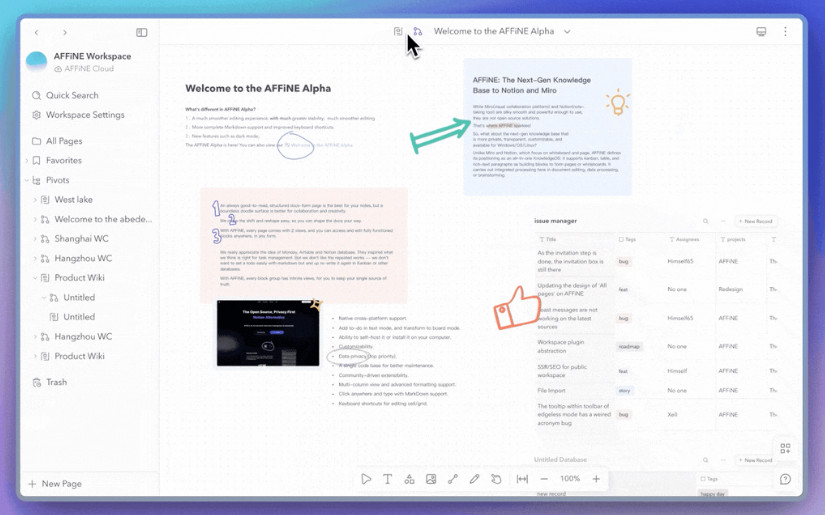Create a New Page
This screenshot has width=825, height=515.
[x=55, y=483]
